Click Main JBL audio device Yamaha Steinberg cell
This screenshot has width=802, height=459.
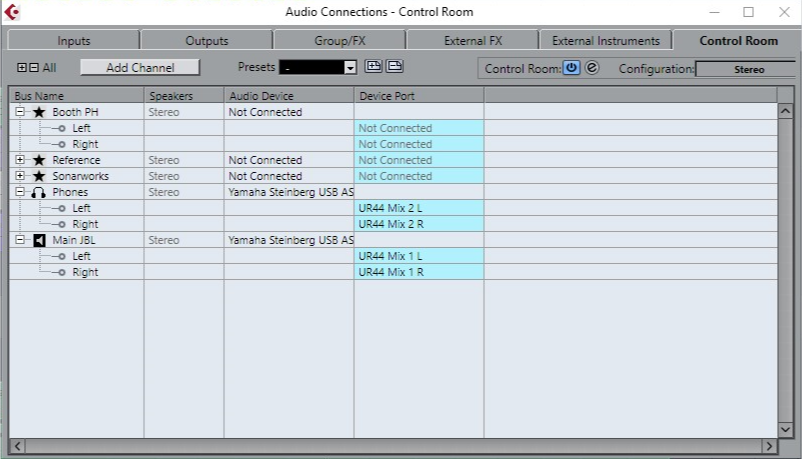289,240
